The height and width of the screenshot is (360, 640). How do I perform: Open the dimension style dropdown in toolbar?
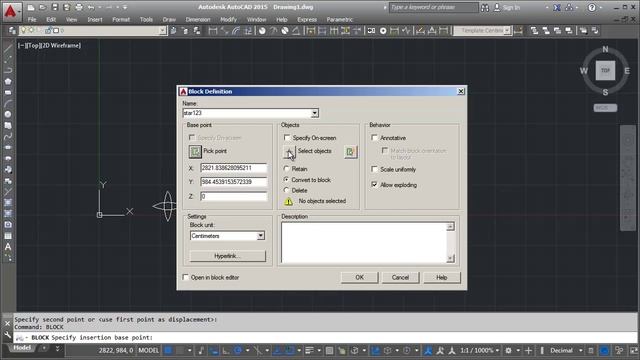507,31
